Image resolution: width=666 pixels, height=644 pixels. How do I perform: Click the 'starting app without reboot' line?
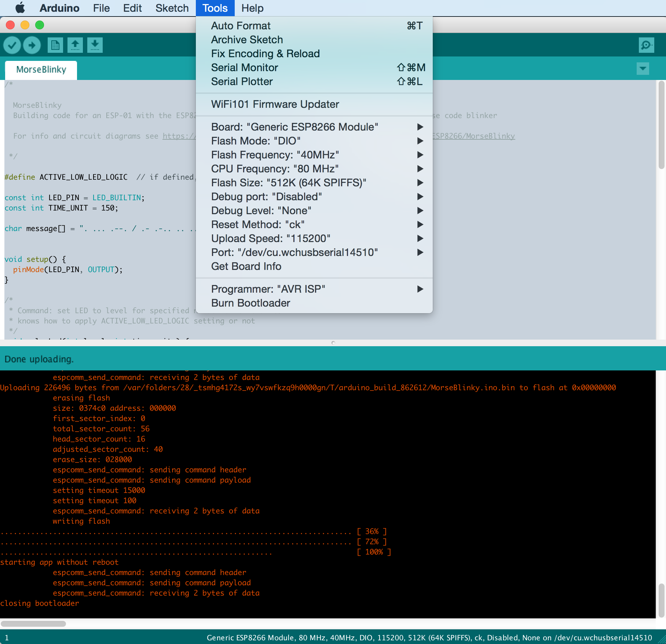click(59, 562)
